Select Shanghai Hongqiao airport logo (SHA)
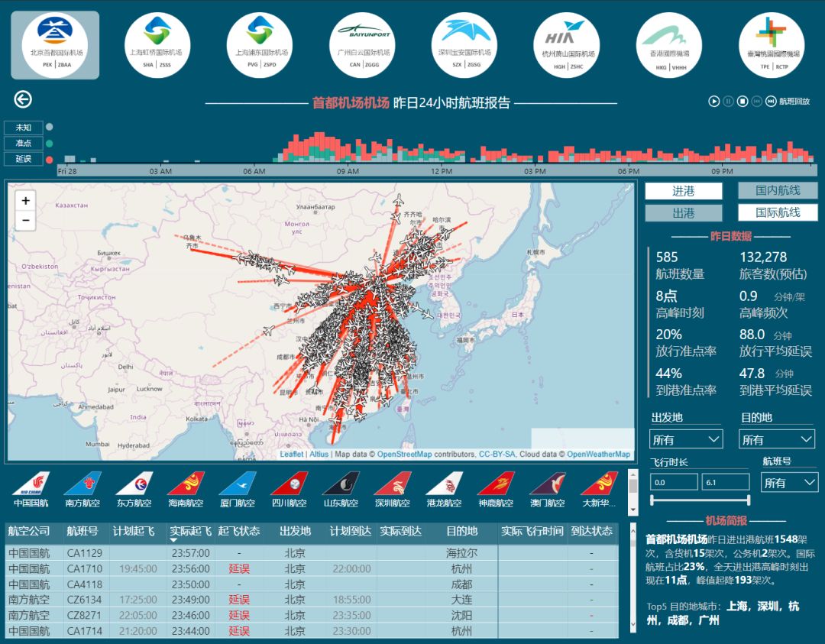Viewport: 825px width, 644px height. tap(157, 44)
